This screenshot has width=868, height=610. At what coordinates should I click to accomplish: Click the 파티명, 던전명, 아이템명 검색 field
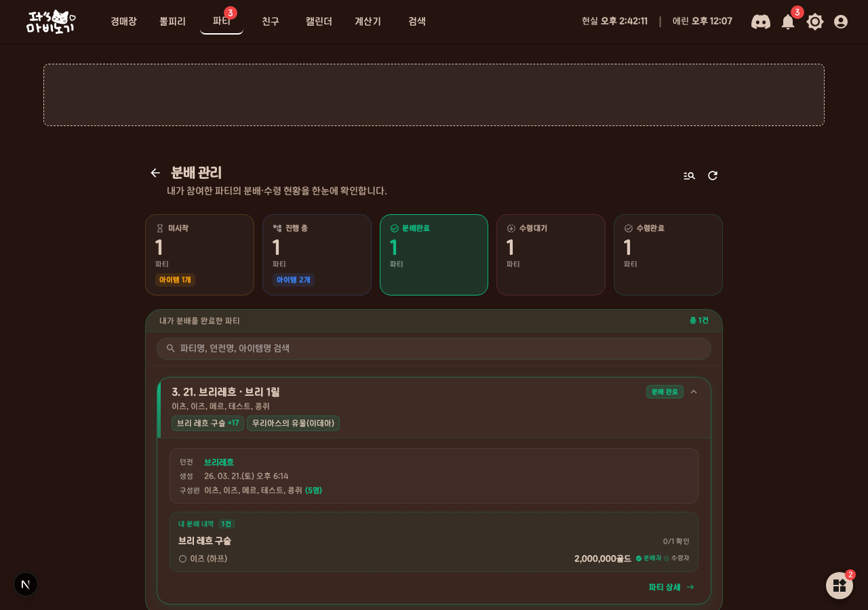[434, 348]
